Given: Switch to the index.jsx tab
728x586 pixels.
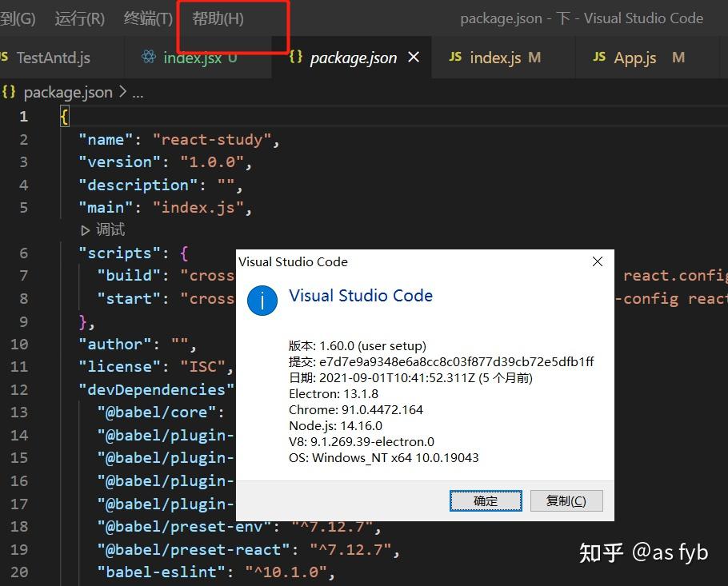Looking at the screenshot, I should tap(198, 58).
